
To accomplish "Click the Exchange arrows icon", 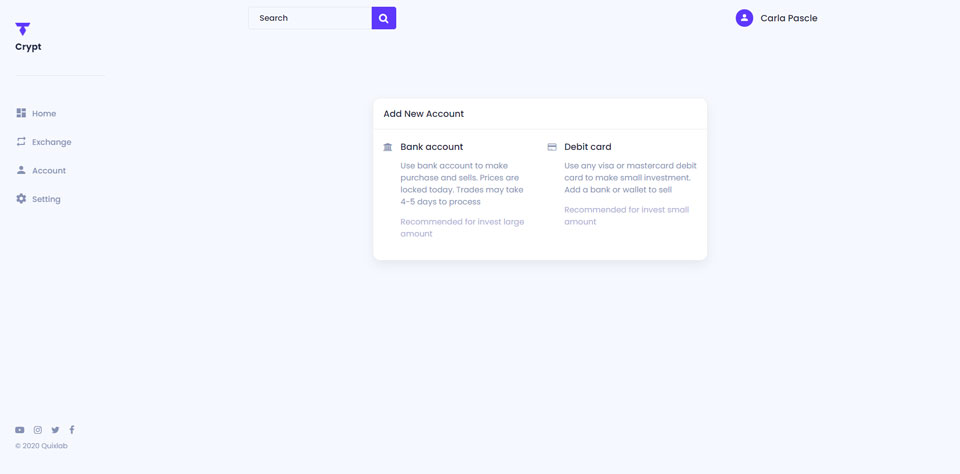I will tap(21, 142).
